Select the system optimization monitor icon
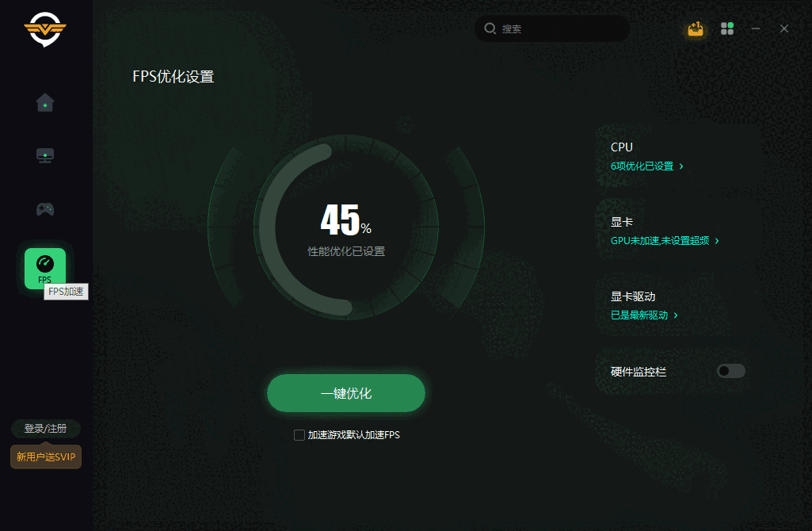This screenshot has height=531, width=812. pos(45,155)
